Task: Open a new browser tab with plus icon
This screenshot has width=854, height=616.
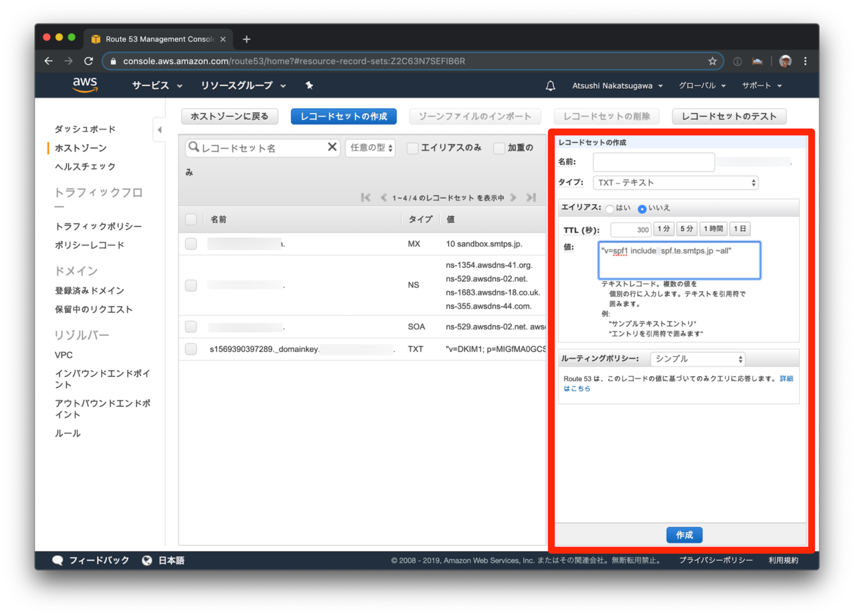Action: pos(246,39)
